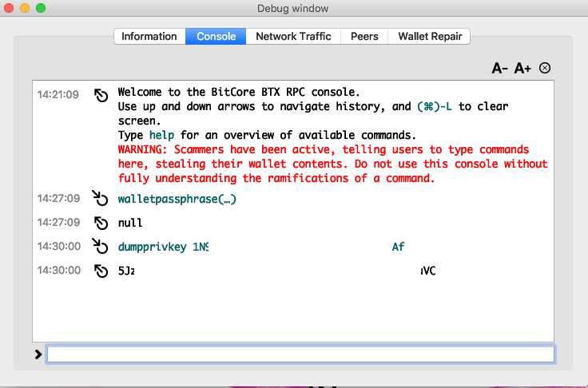Click the Debug window title bar text
The width and height of the screenshot is (588, 388).
[293, 8]
